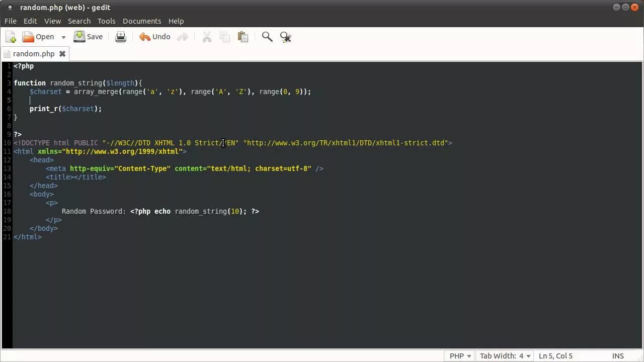The height and width of the screenshot is (362, 644).
Task: Click the gedit window menu icon in title bar
Action: (10, 8)
